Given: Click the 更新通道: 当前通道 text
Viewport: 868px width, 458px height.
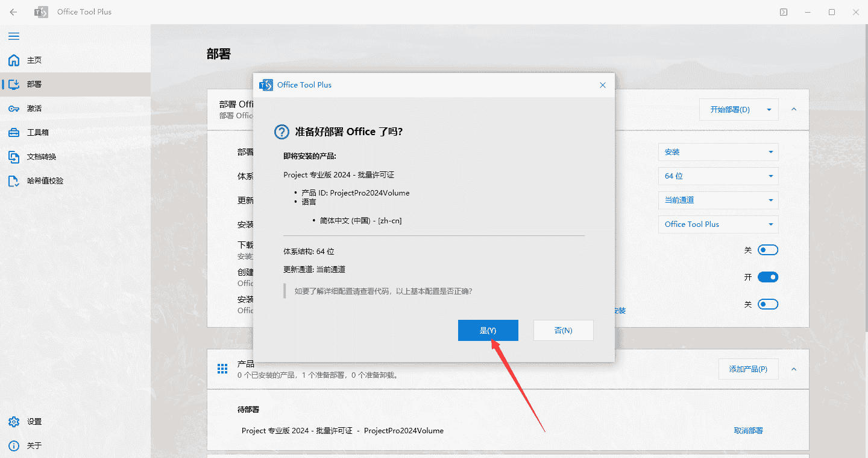Looking at the screenshot, I should [314, 270].
